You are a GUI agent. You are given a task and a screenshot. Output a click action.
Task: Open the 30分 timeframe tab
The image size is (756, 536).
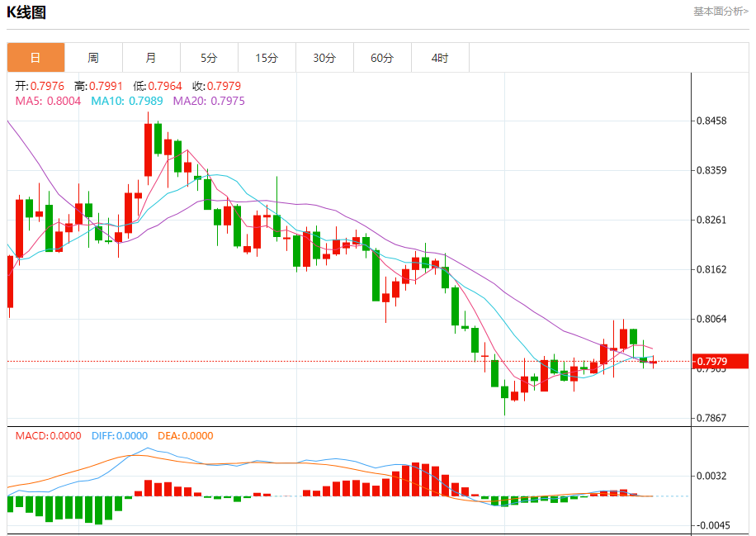point(324,58)
